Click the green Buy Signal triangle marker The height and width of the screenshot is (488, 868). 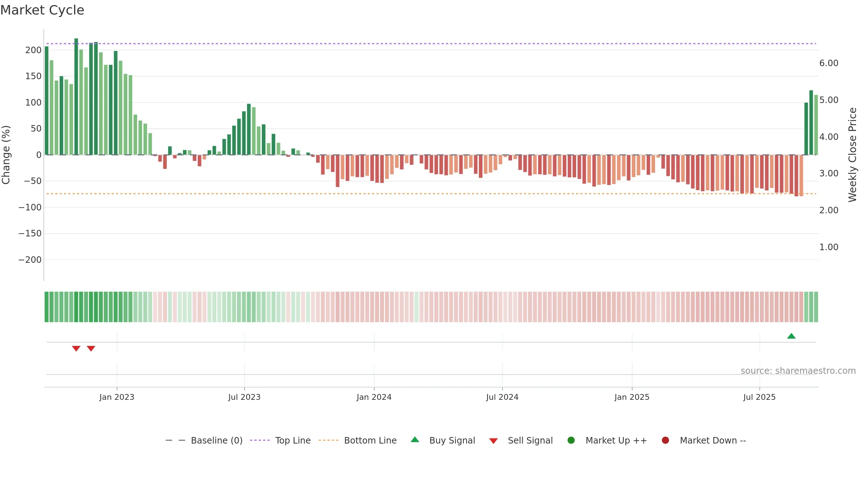pyautogui.click(x=791, y=336)
